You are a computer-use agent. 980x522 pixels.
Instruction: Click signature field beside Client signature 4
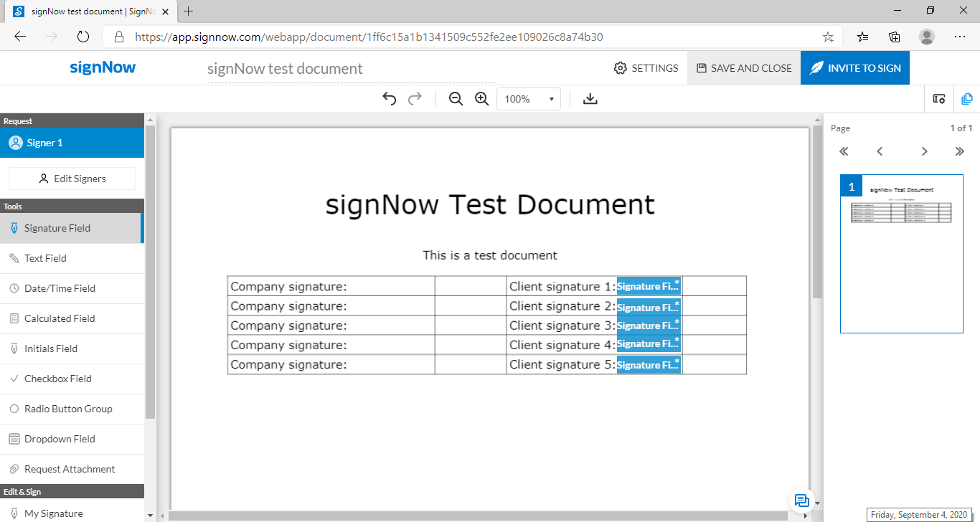tap(649, 344)
